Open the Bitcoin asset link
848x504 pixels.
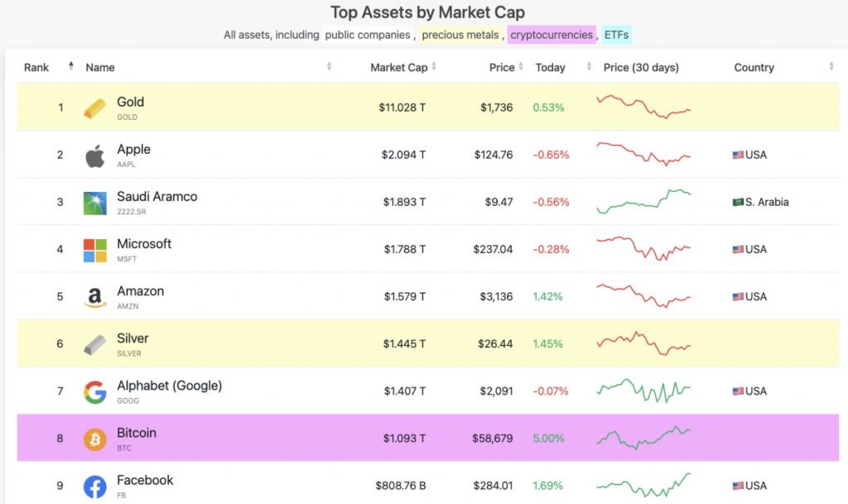coord(137,433)
